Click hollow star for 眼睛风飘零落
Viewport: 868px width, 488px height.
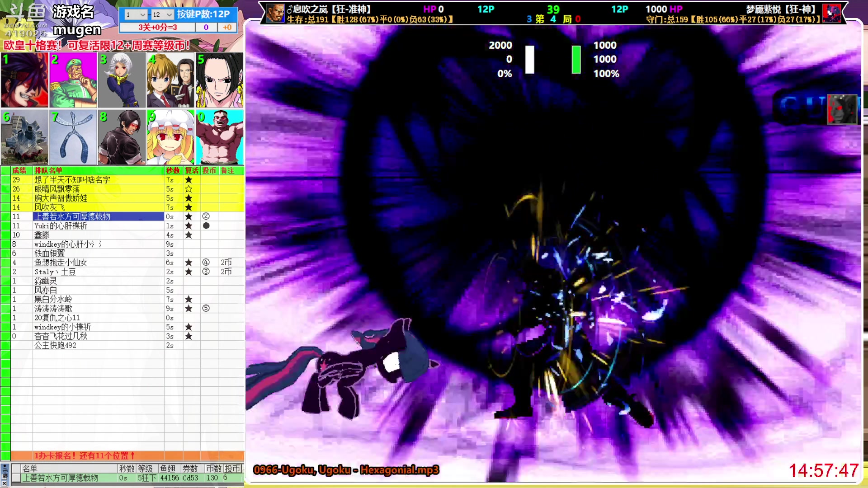tap(189, 189)
